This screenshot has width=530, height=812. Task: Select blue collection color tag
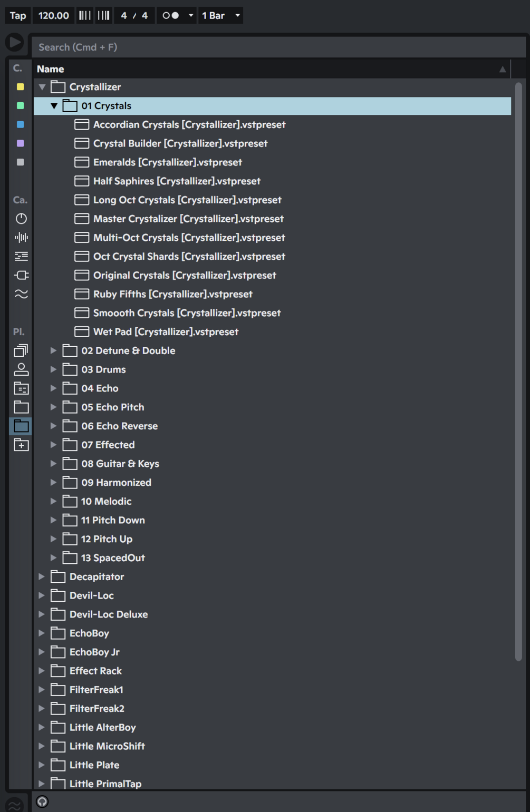21,124
